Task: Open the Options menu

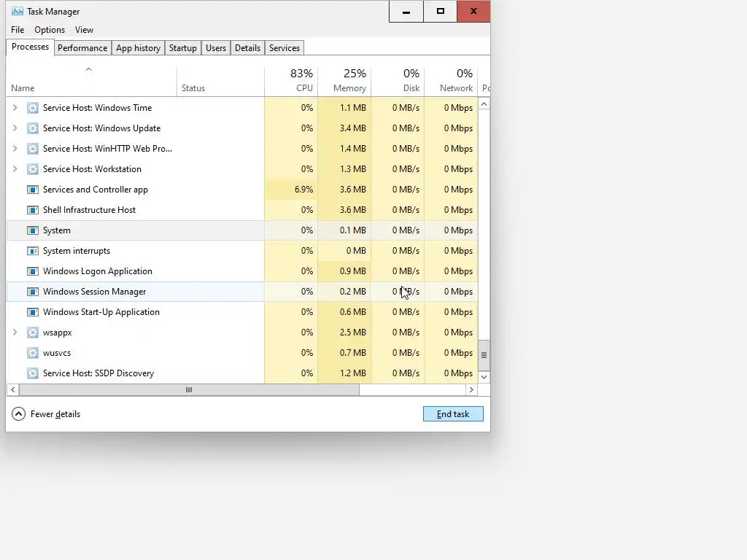Action: [x=50, y=29]
